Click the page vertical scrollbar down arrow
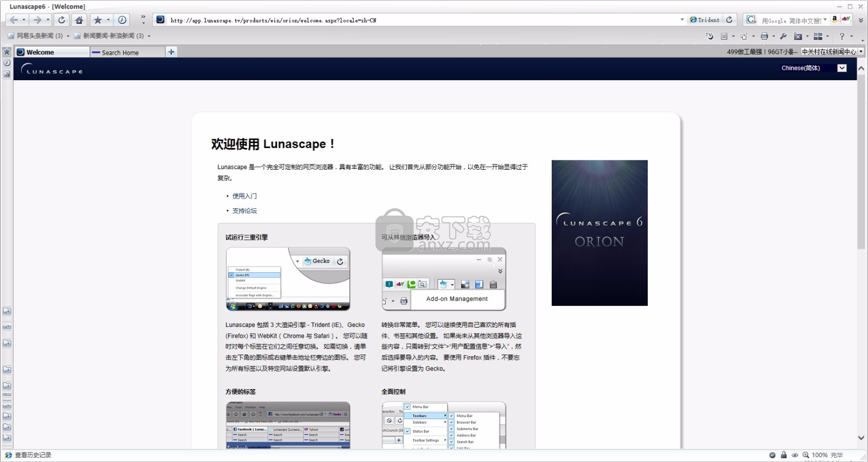 pos(861,438)
